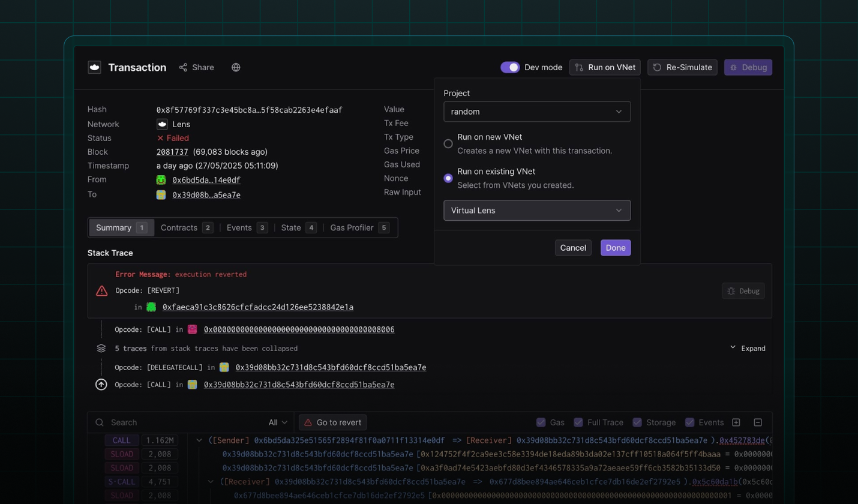
Task: Click the Debug button with bug icon
Action: coord(748,67)
